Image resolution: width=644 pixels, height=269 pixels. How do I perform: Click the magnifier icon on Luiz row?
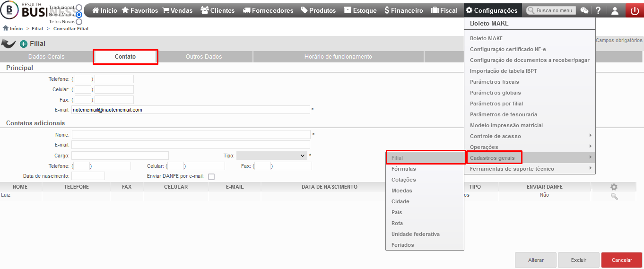pos(614,196)
